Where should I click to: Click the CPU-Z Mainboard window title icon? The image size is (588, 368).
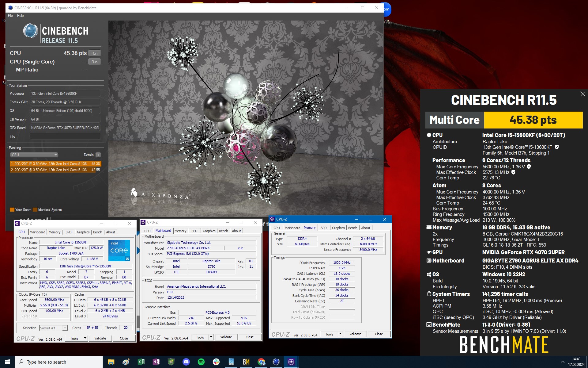point(143,222)
